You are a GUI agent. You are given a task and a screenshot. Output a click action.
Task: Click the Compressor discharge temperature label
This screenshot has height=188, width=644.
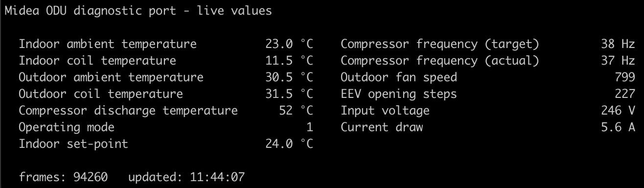point(128,111)
